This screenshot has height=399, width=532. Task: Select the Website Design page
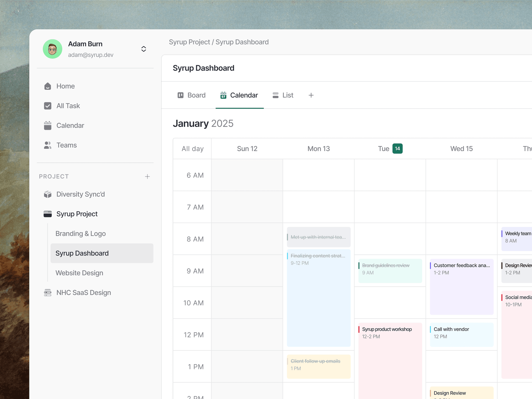79,273
